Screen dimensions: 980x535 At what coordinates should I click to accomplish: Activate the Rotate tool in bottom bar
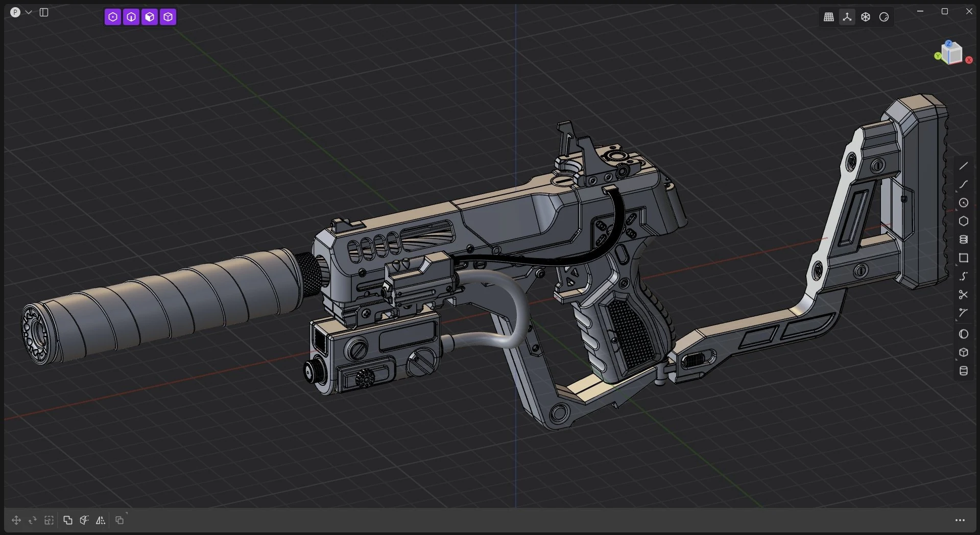pos(33,520)
